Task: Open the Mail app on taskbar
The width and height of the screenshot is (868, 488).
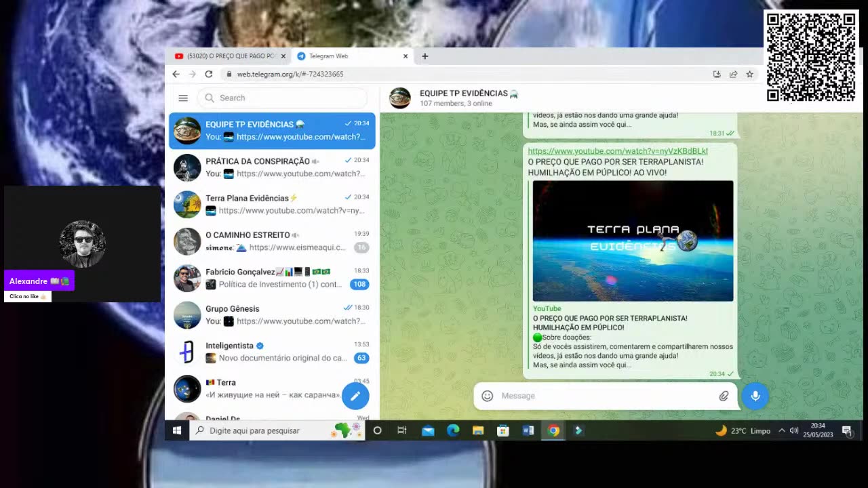Action: click(x=428, y=430)
